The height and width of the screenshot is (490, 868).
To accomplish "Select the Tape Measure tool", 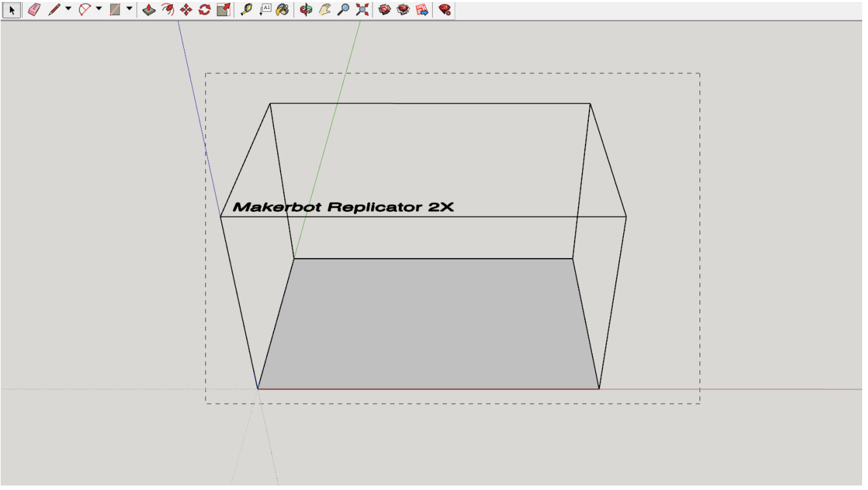I will click(246, 10).
